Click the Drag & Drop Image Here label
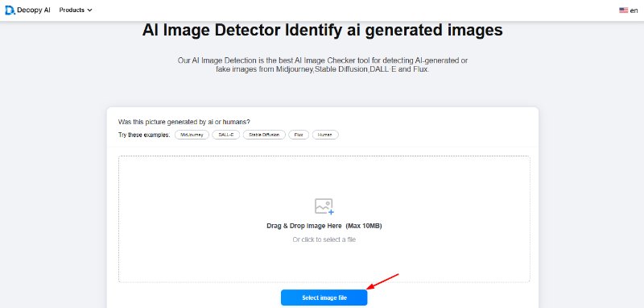 point(324,226)
